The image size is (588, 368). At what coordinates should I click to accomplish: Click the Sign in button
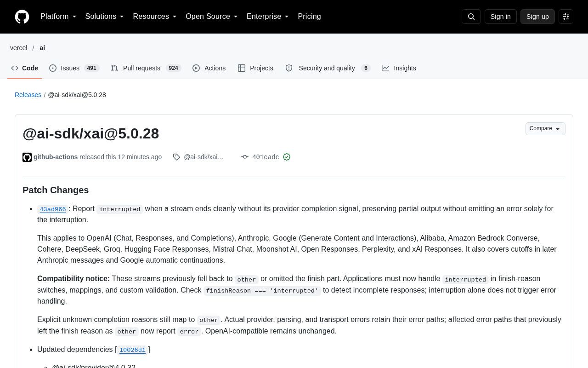(501, 17)
